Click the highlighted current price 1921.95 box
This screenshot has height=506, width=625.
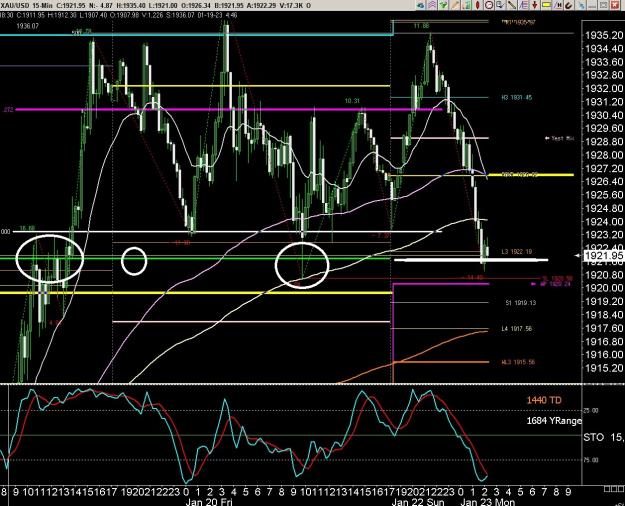click(x=604, y=256)
